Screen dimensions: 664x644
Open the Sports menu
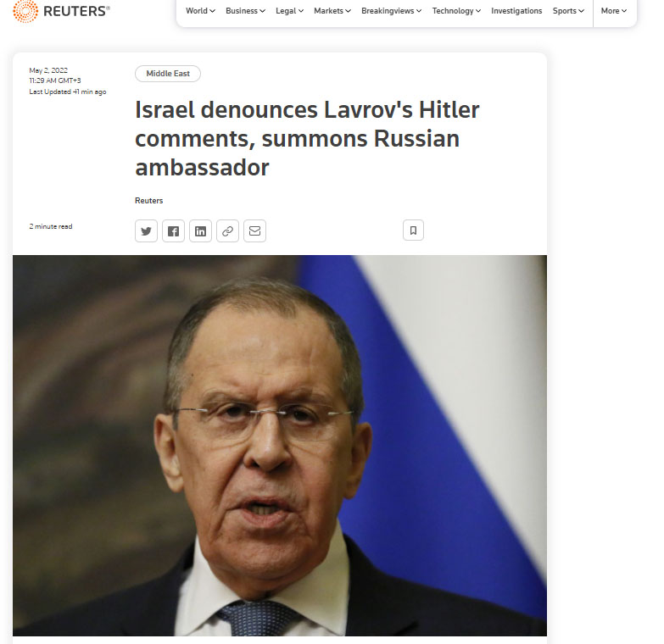tap(568, 11)
